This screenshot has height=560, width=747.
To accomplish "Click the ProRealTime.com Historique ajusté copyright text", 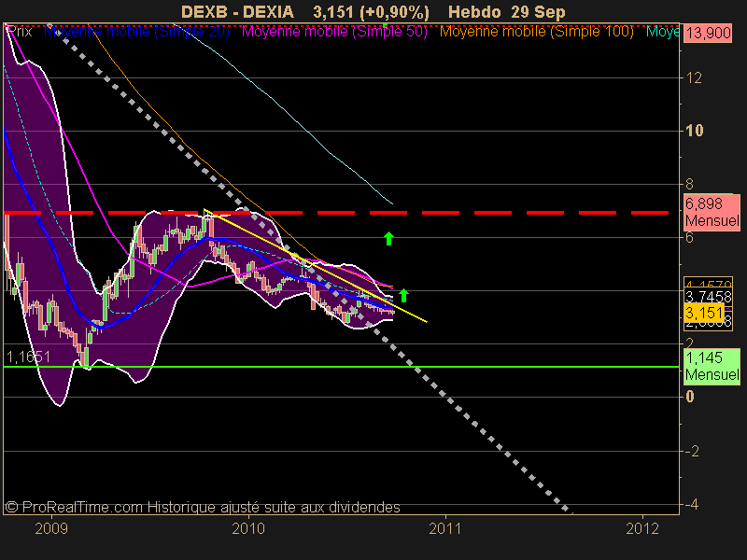I will (x=203, y=507).
